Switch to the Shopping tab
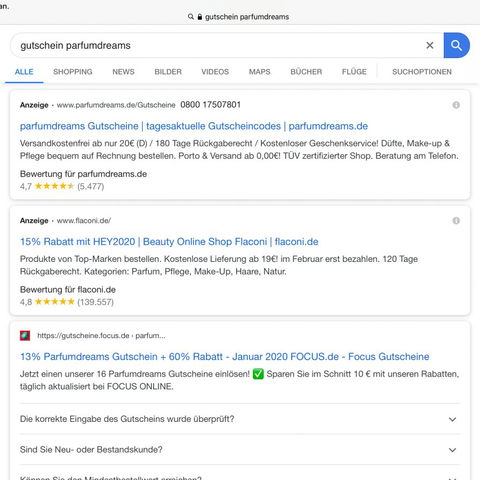This screenshot has height=480, width=480. [73, 72]
